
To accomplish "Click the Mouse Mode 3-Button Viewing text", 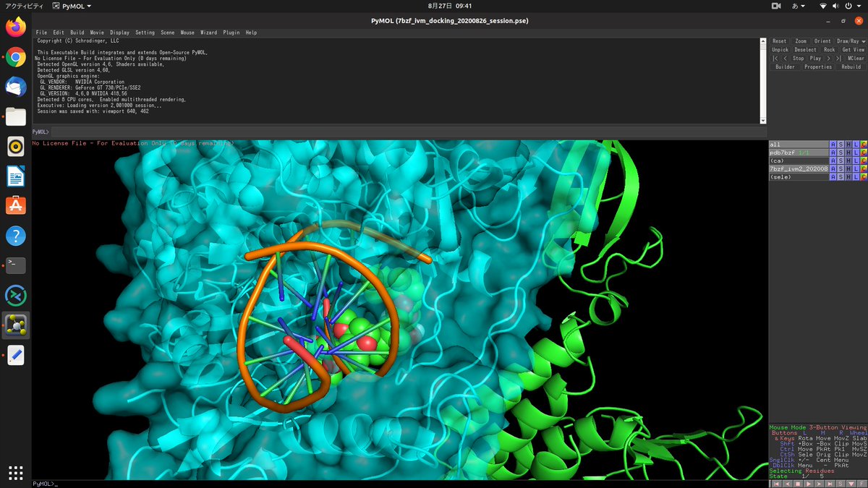I will pos(817,427).
